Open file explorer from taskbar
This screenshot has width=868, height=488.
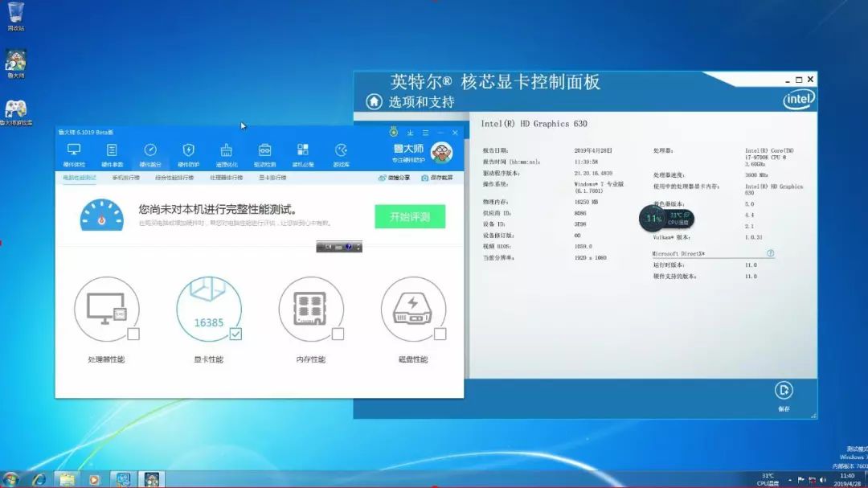click(x=67, y=479)
